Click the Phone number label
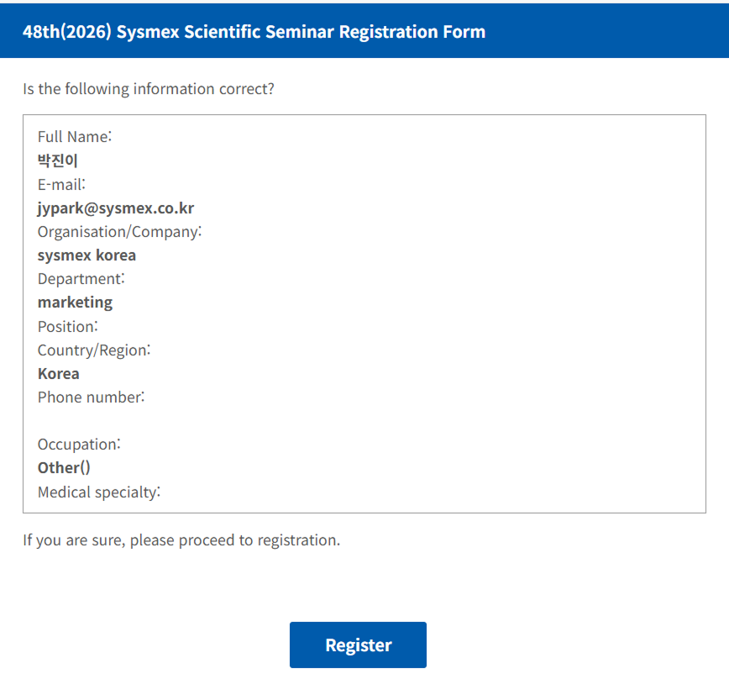 point(91,397)
